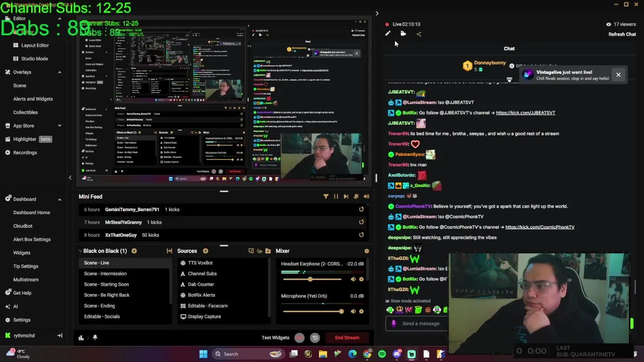The width and height of the screenshot is (644, 362).
Task: Select the TTS VoxBot source
Action: 223,263
